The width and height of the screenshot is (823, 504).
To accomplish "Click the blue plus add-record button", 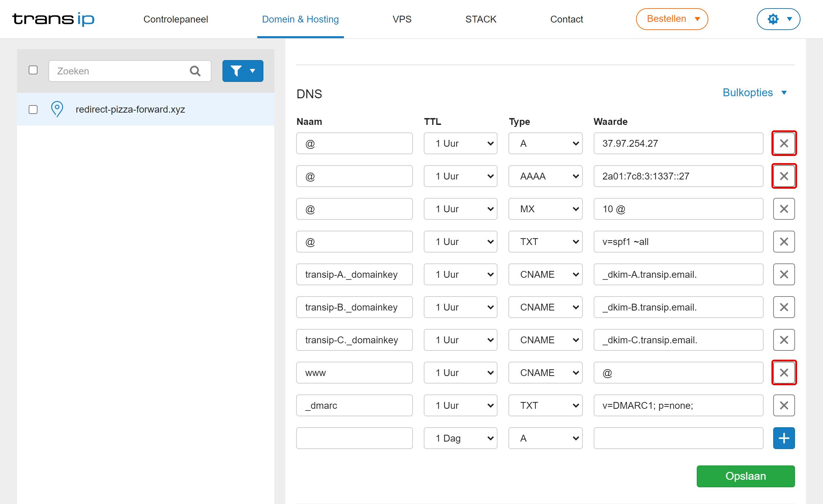I will click(784, 438).
